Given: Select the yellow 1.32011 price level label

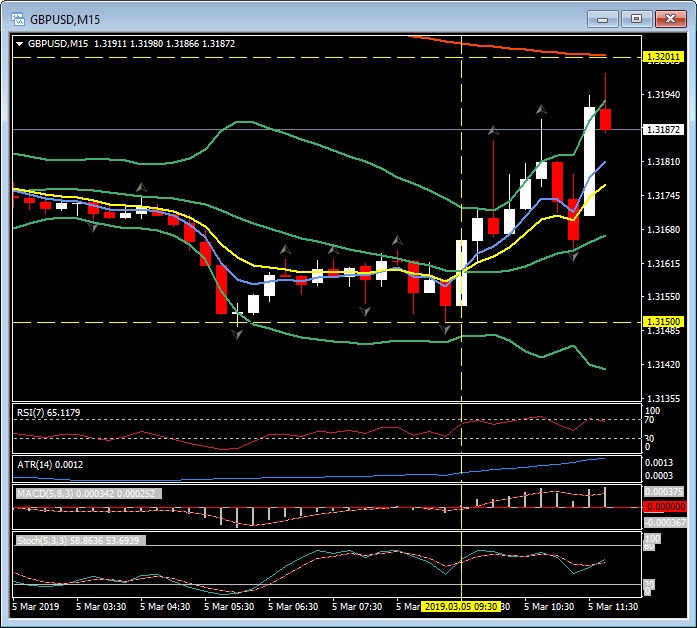Looking at the screenshot, I should click(x=663, y=58).
